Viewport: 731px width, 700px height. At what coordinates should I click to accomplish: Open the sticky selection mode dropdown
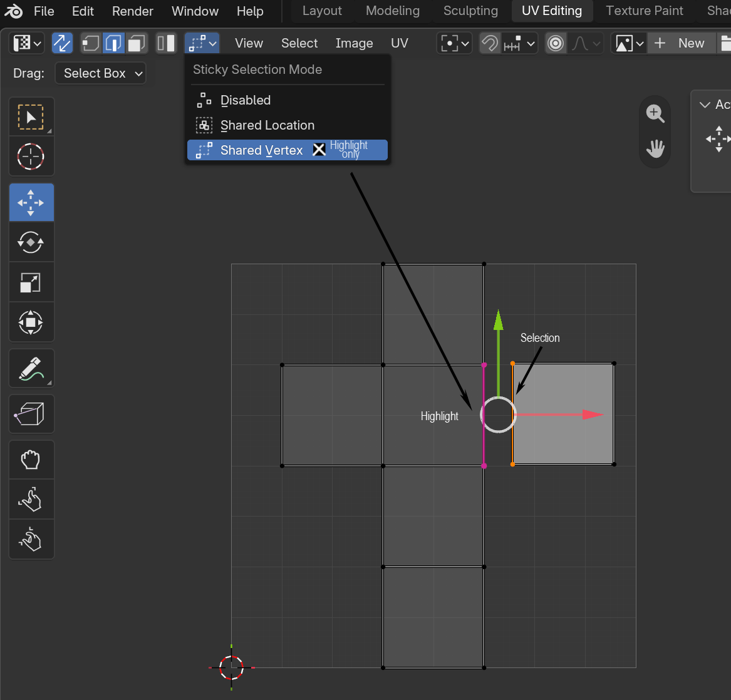click(x=202, y=43)
